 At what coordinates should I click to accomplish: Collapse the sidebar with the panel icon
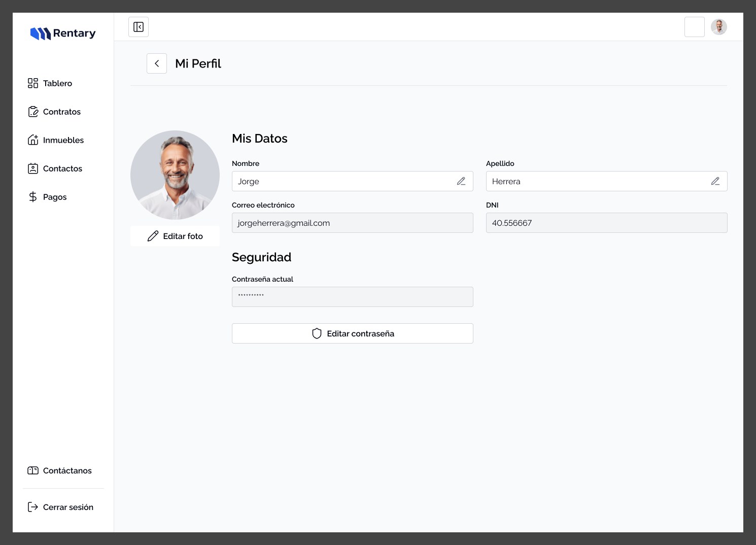(139, 27)
